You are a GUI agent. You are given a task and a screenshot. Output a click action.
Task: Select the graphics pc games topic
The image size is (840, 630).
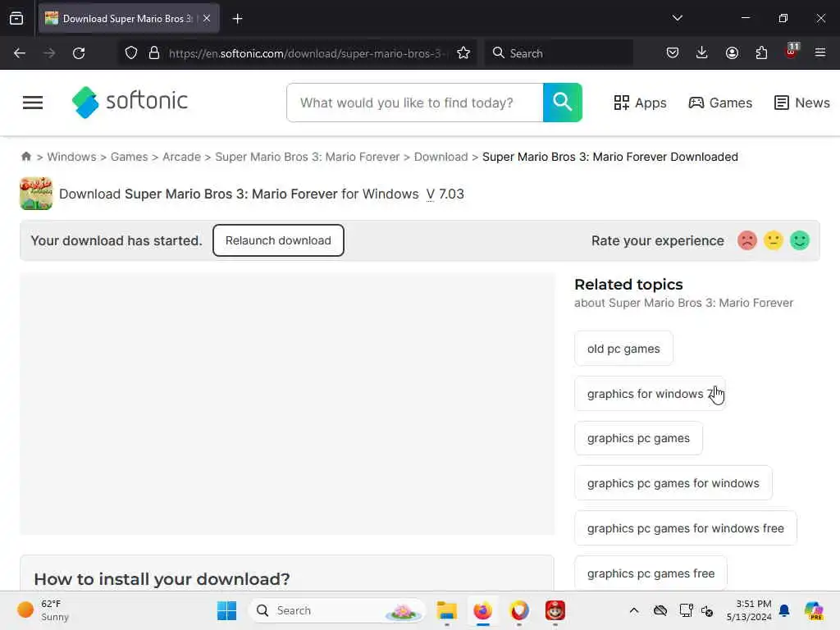(638, 438)
